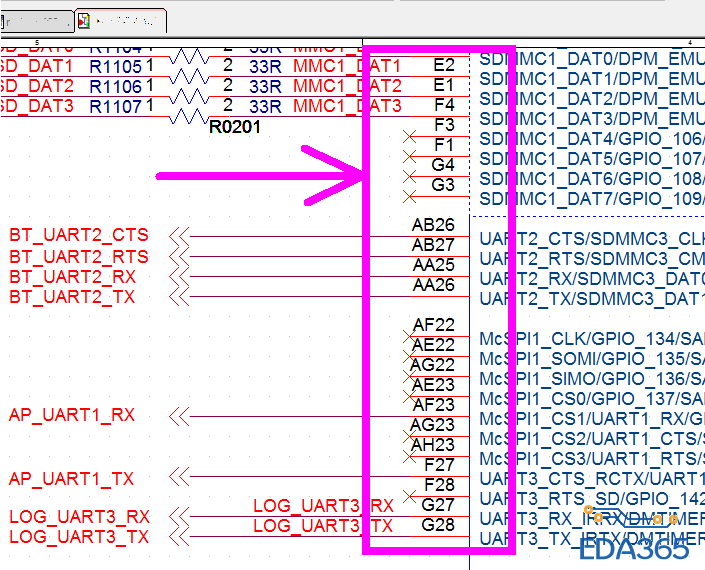Select the BT_UART2_CTS port name
705x570 pixels.
pos(79,235)
